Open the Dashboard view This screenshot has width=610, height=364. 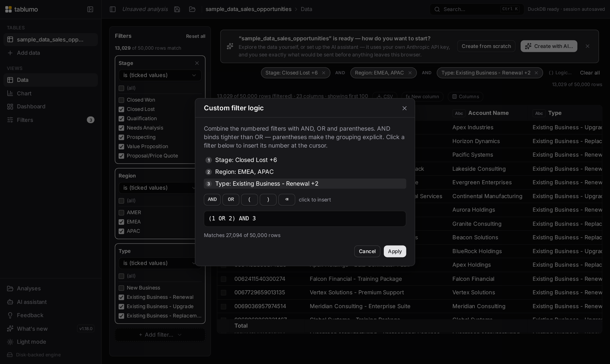(51, 106)
